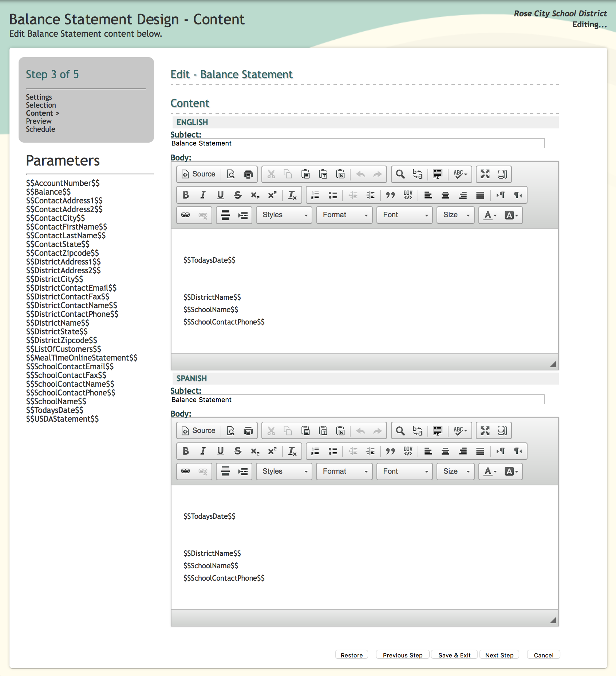Click the Cancel button
This screenshot has height=676, width=616.
(544, 655)
